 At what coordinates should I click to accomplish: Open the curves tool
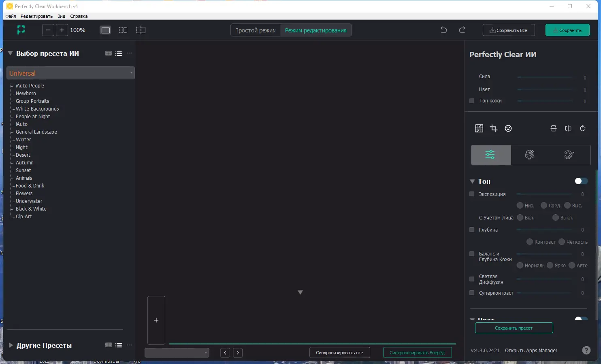point(479,128)
